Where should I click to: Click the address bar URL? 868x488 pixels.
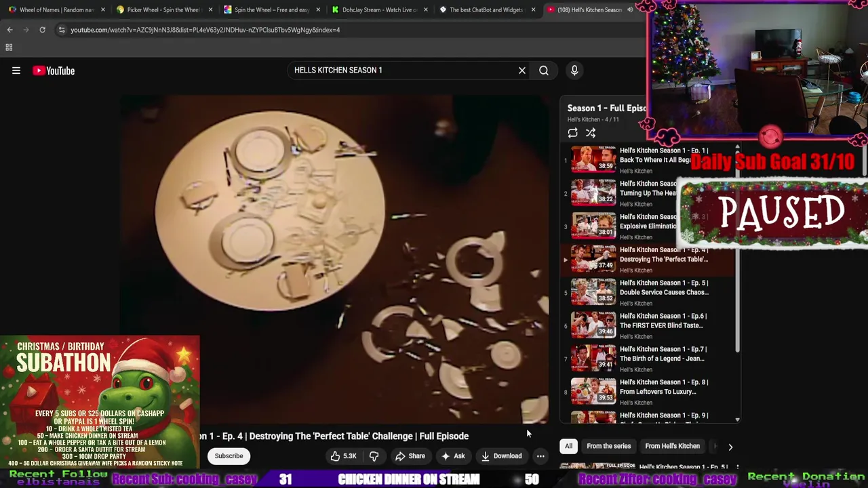205,30
